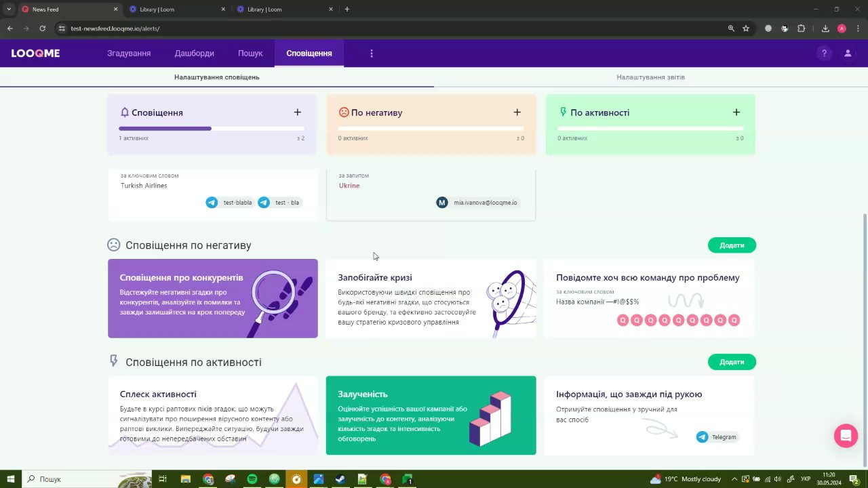Image resolution: width=868 pixels, height=488 pixels.
Task: Open the tab search dropdown arrow
Action: tap(8, 9)
